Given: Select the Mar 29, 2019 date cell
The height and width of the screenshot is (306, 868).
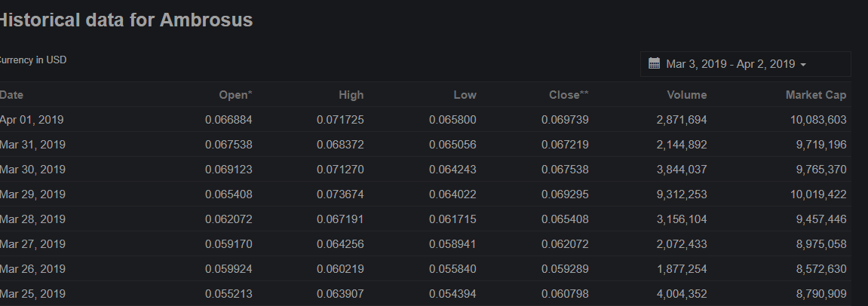Looking at the screenshot, I should click(x=32, y=194).
